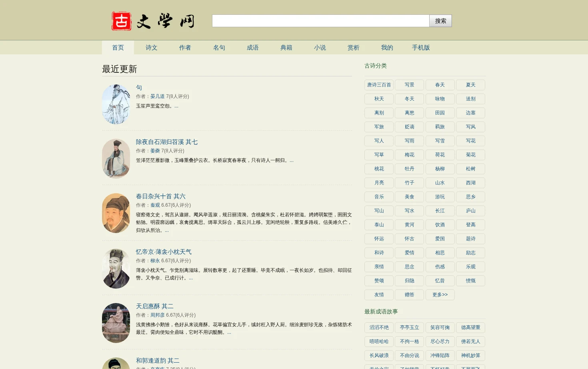Select the 爱国 category tag

440,239
